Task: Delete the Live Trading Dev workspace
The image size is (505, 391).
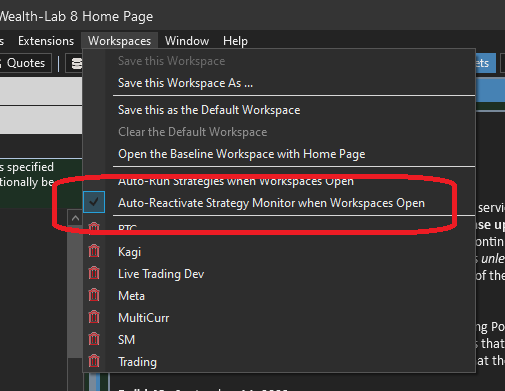Action: [x=94, y=273]
